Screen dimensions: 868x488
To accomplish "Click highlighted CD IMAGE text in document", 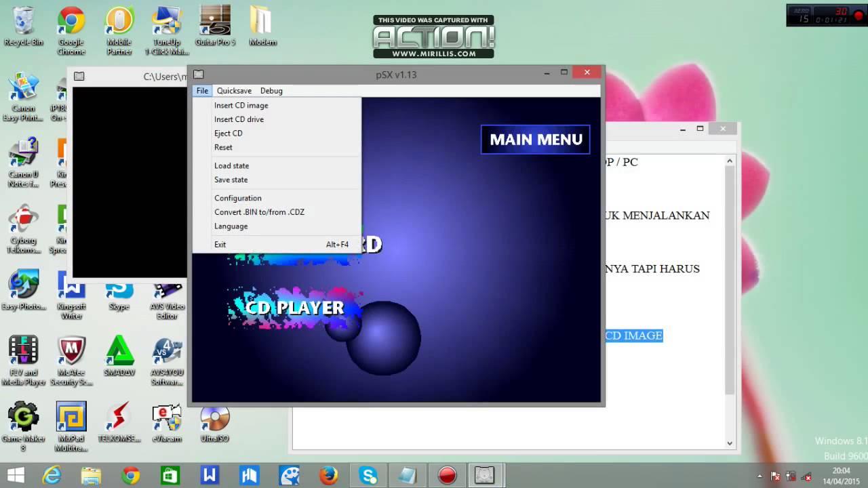I will pyautogui.click(x=633, y=335).
